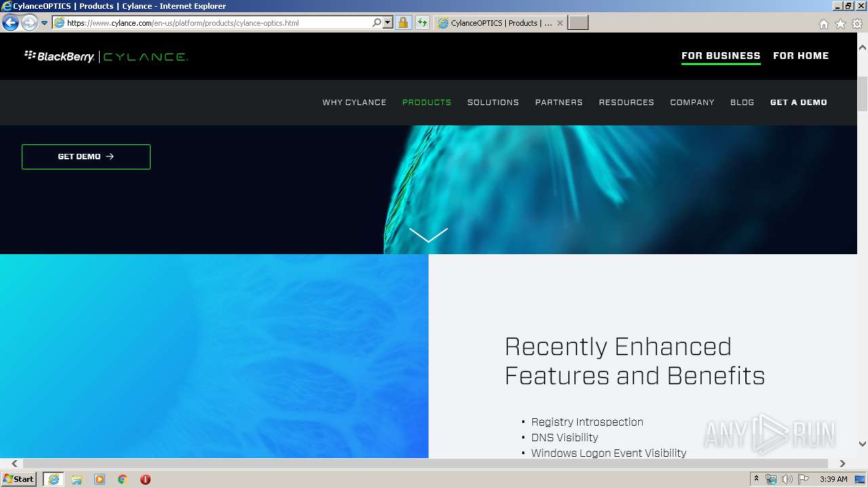This screenshot has width=868, height=488.
Task: Open the COMPANY menu
Action: point(692,102)
